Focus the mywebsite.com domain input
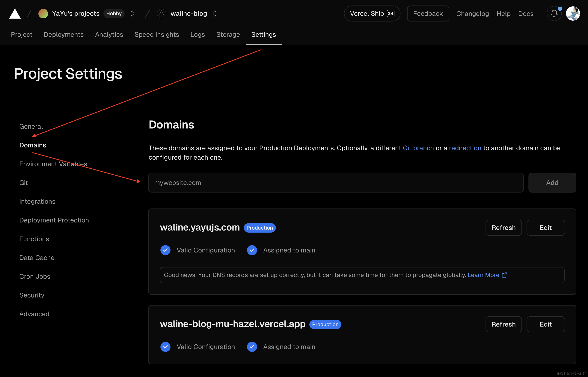 tap(336, 183)
